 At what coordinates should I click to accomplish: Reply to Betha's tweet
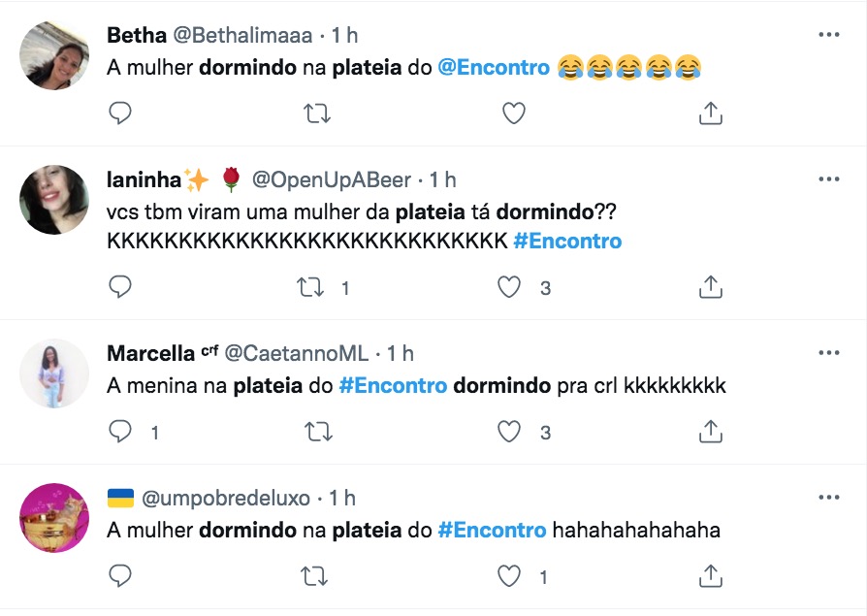click(x=119, y=113)
